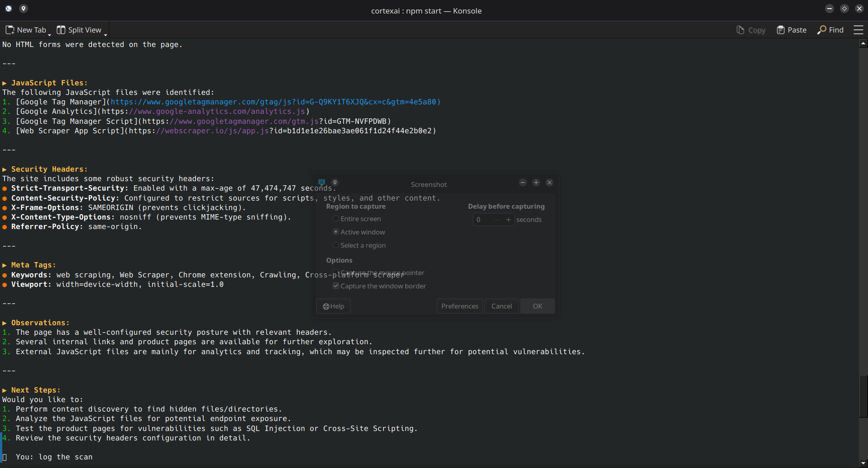Expand the Split View dropdown arrow

(105, 34)
